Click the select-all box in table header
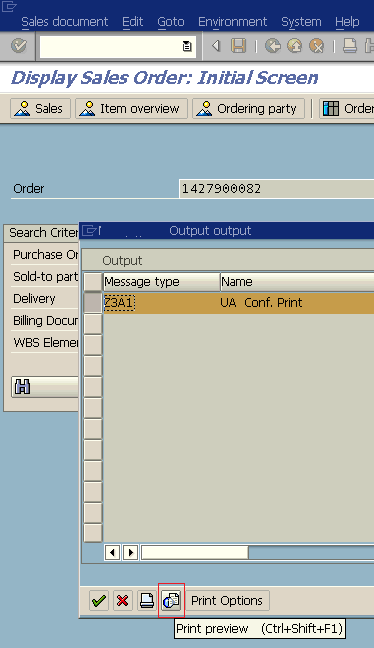374x648 pixels. 93,282
